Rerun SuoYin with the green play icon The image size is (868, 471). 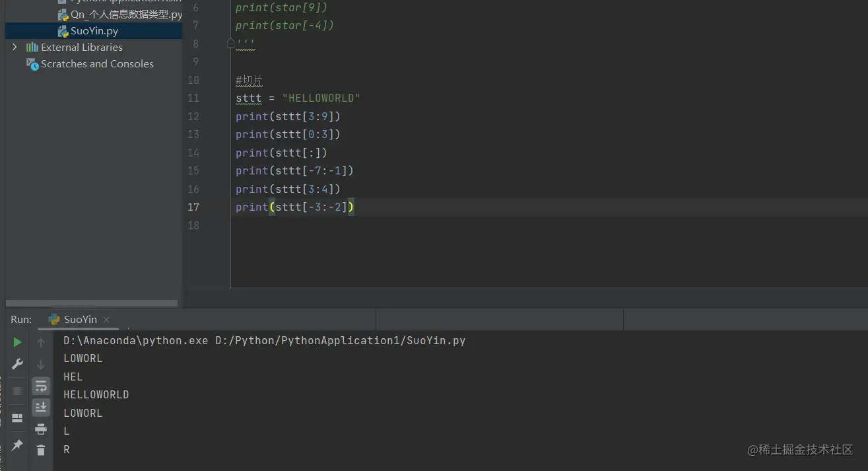[x=18, y=342]
